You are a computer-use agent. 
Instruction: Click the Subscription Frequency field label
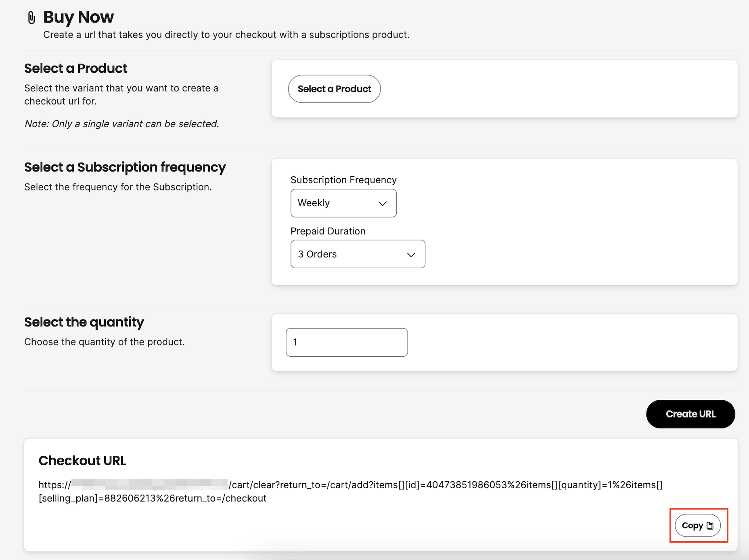[x=343, y=180]
